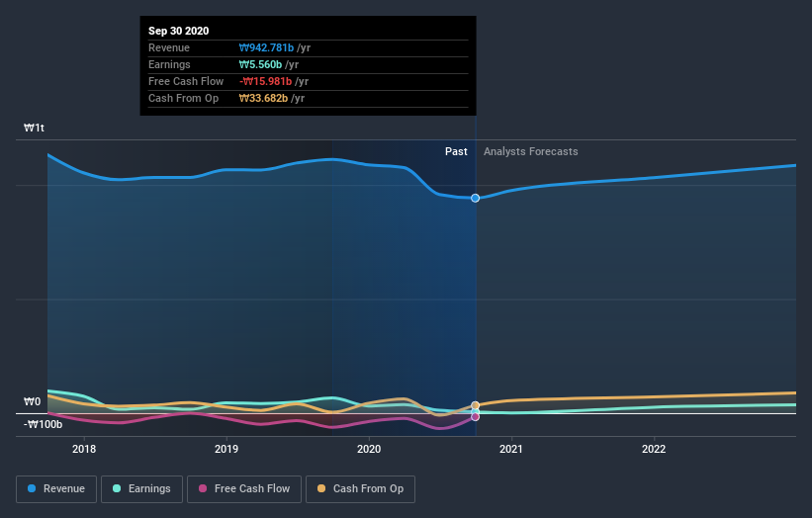
Task: Click the orange Cash From Op data point
Action: [x=475, y=405]
